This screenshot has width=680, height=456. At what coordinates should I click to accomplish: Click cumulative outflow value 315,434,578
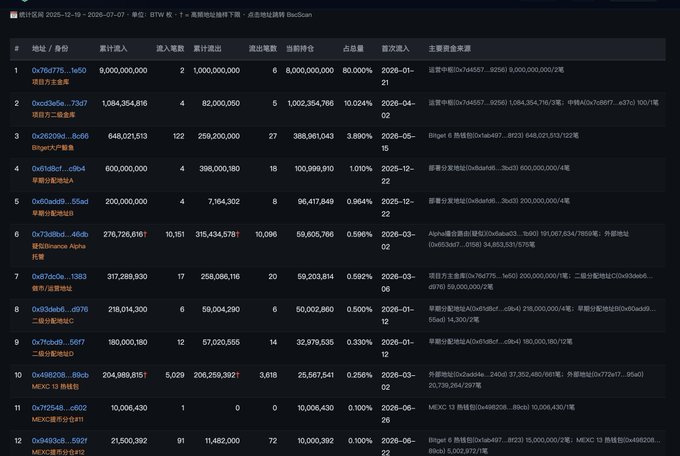tap(216, 234)
